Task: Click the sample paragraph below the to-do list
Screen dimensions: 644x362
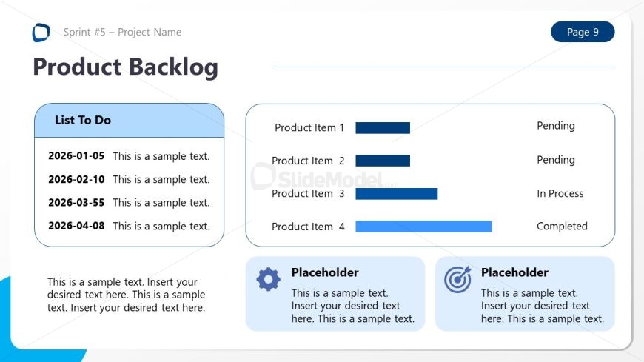Action: (126, 295)
